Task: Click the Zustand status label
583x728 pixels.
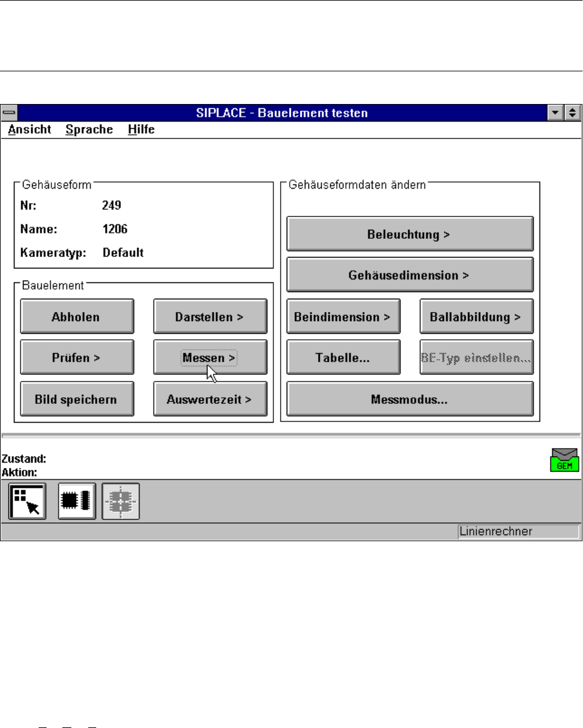Action: [x=24, y=459]
